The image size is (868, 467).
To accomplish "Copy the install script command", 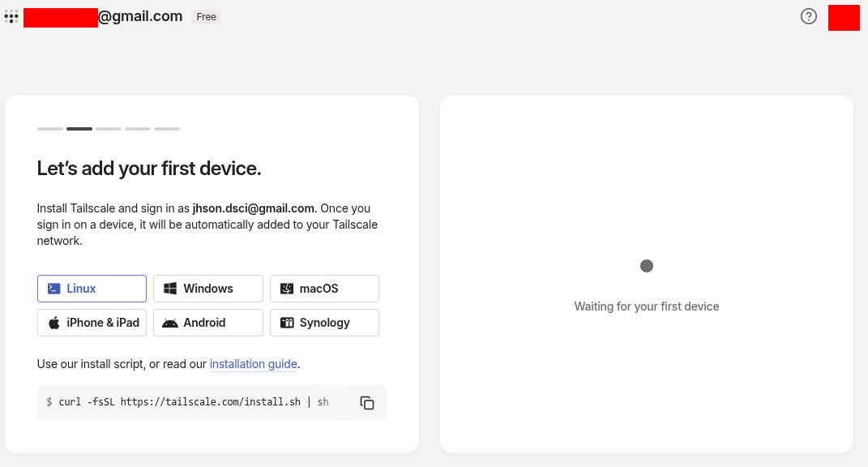I will click(x=367, y=403).
